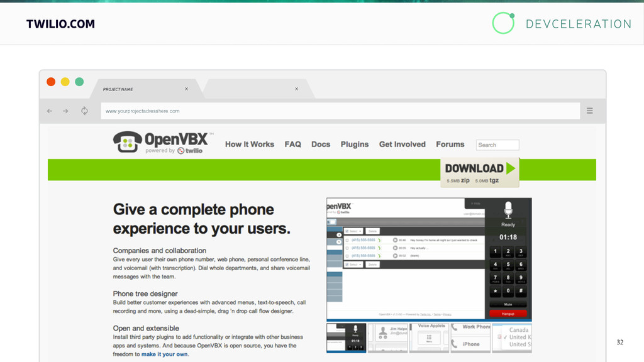This screenshot has height=362, width=644.
Task: Open the How It Works page
Action: (249, 145)
